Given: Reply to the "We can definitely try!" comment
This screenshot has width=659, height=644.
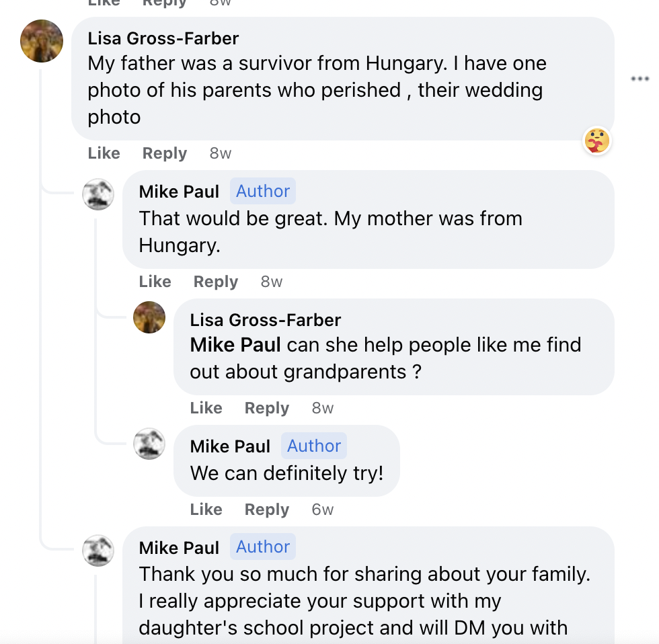Looking at the screenshot, I should coord(266,510).
